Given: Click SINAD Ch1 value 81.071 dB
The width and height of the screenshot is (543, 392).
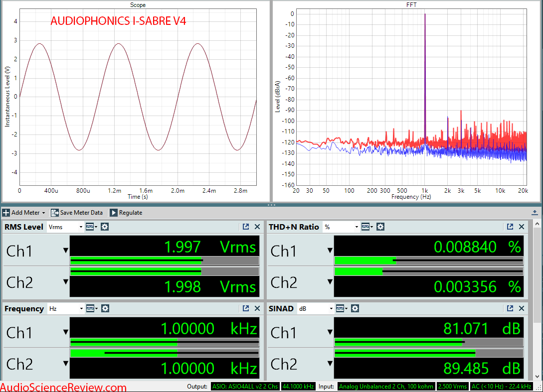Looking at the screenshot, I should 482,329.
